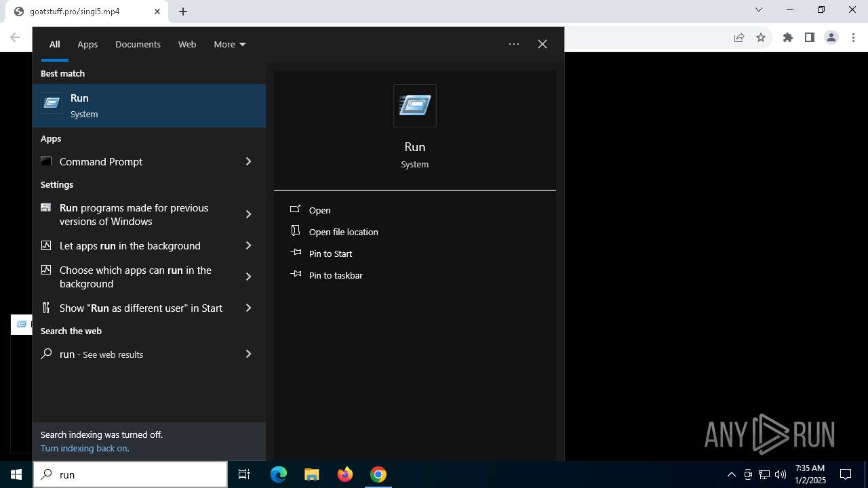Click the volume speaker icon in tray
Viewport: 868px width, 488px height.
point(781,474)
